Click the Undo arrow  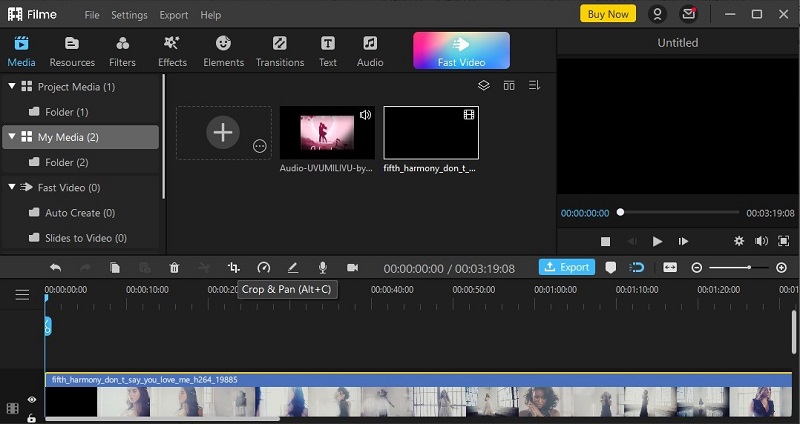55,267
